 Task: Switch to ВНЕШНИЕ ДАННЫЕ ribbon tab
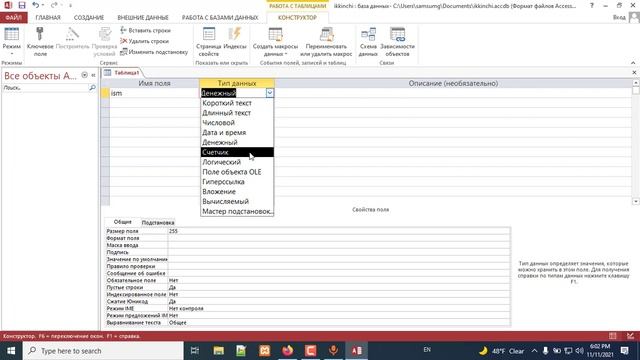point(143,18)
